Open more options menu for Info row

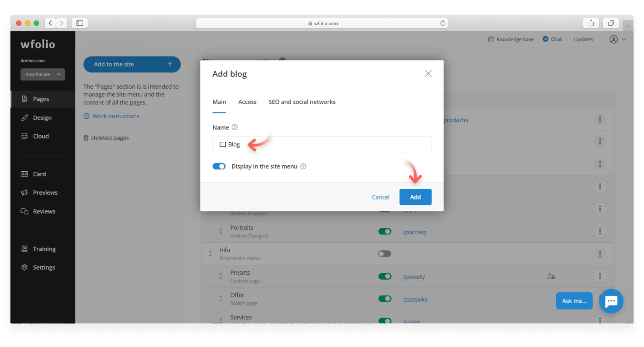[600, 254]
